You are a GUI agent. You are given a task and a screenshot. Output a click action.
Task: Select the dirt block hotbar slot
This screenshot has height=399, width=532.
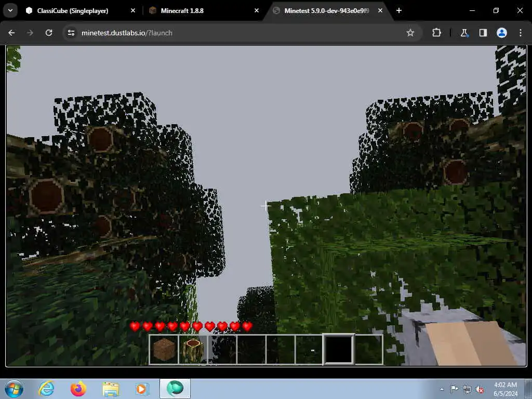point(164,350)
